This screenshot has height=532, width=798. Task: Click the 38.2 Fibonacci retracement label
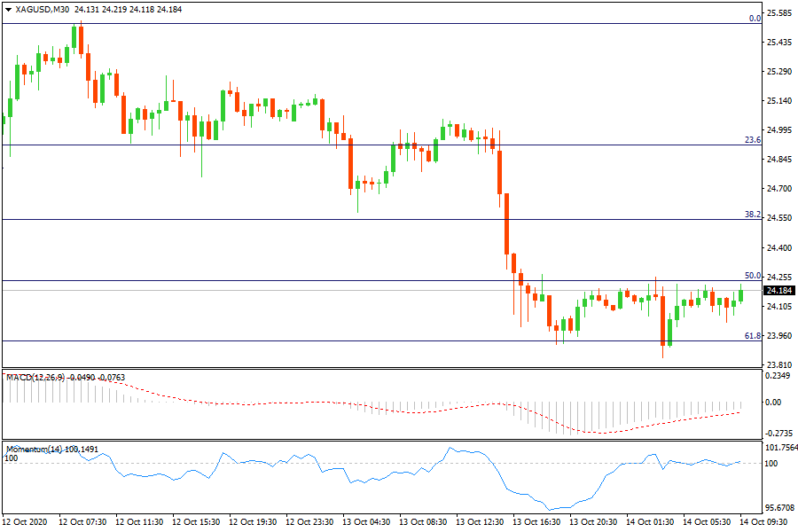(x=754, y=214)
